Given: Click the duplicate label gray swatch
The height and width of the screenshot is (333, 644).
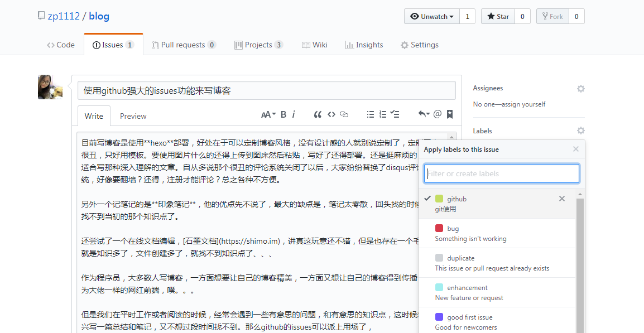Looking at the screenshot, I should tap(439, 258).
